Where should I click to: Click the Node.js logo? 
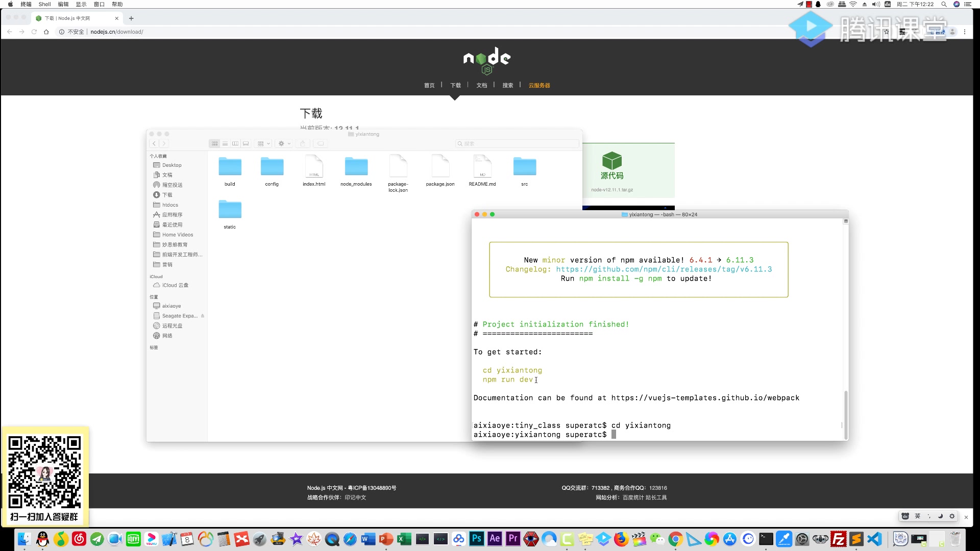(486, 61)
